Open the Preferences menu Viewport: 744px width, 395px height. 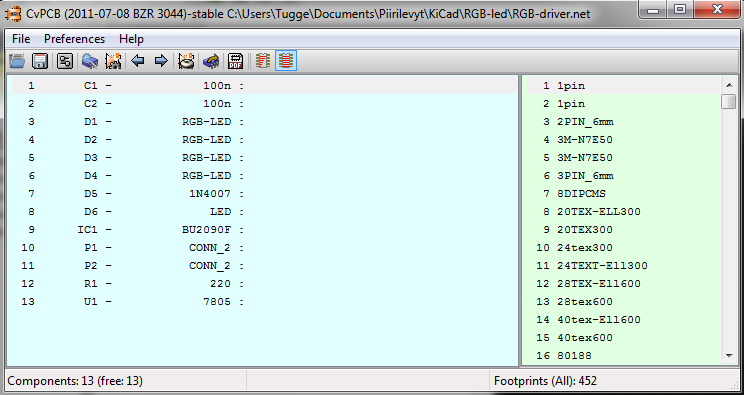(74, 38)
